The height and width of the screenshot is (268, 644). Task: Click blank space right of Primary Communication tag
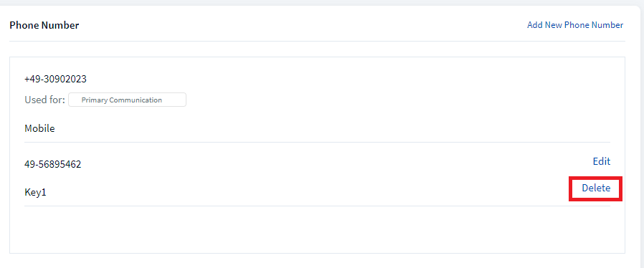coord(399,100)
